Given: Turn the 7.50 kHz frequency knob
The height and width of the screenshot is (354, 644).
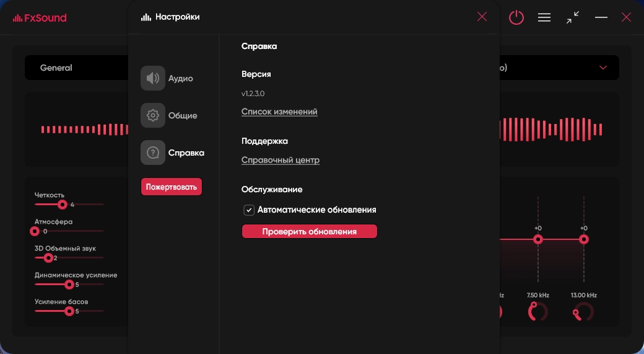Looking at the screenshot, I should pos(537,312).
